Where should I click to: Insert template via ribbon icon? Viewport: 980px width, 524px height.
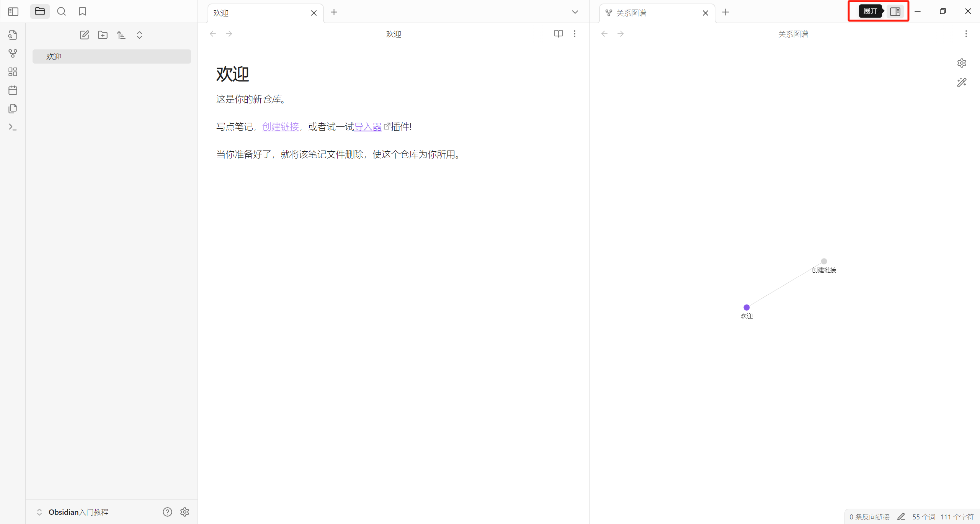pos(13,108)
